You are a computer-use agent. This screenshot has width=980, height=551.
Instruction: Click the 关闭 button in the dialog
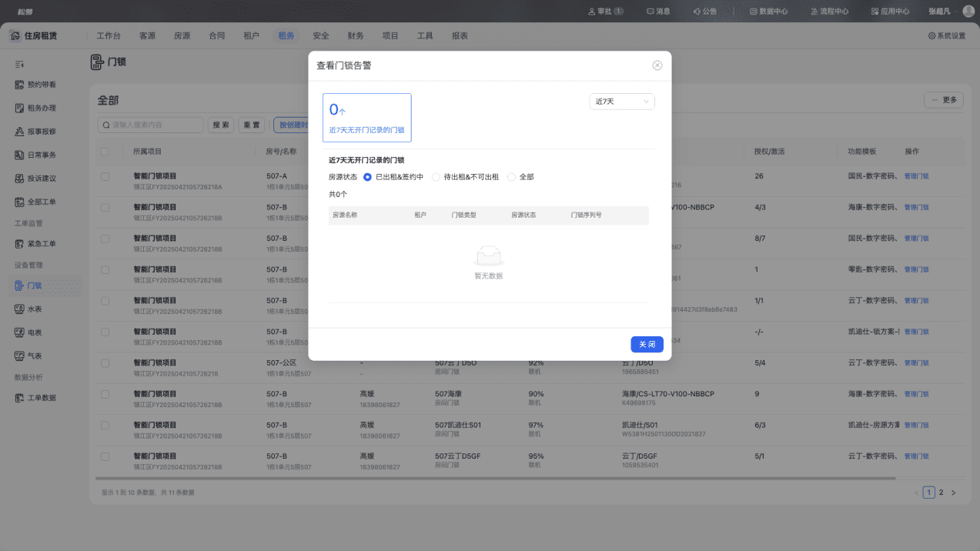point(647,344)
